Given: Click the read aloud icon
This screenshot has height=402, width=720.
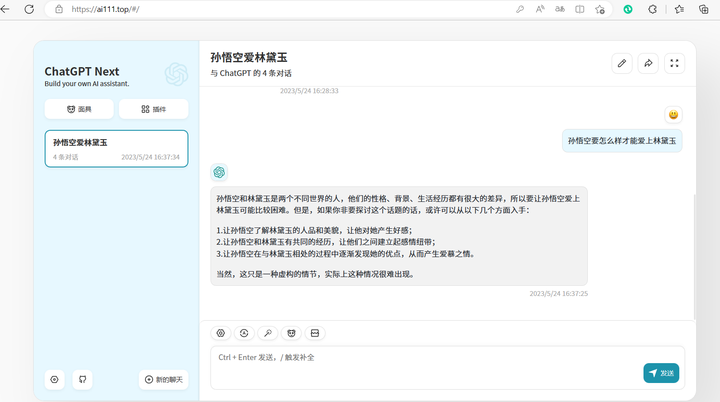Looking at the screenshot, I should tap(540, 9).
